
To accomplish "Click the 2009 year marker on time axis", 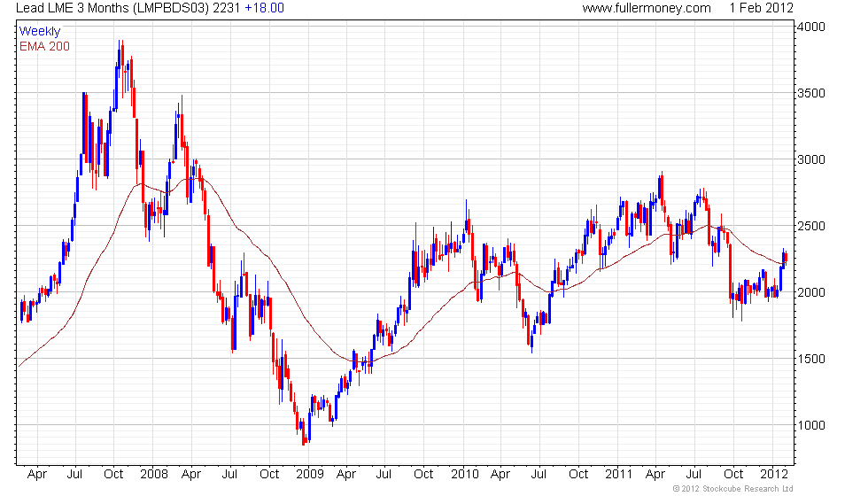I will point(309,475).
